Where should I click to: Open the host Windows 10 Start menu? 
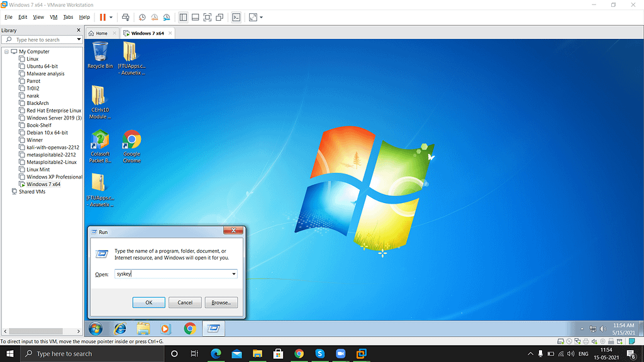10,354
